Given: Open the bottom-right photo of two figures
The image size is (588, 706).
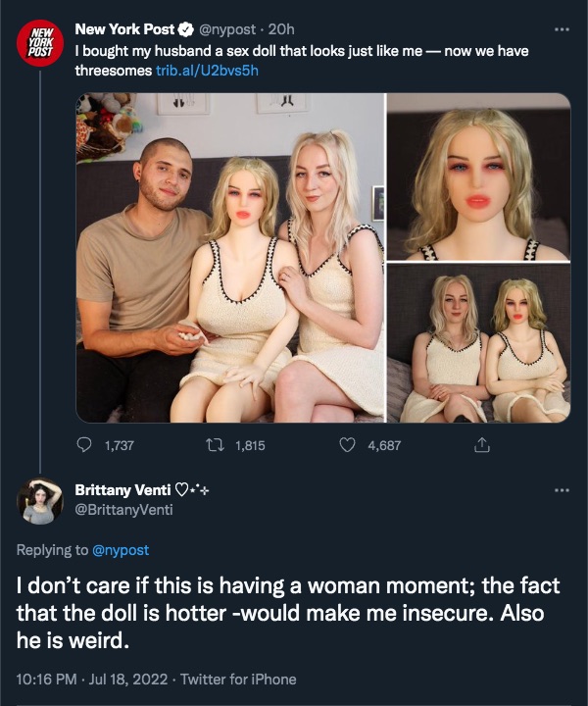Looking at the screenshot, I should [x=479, y=343].
